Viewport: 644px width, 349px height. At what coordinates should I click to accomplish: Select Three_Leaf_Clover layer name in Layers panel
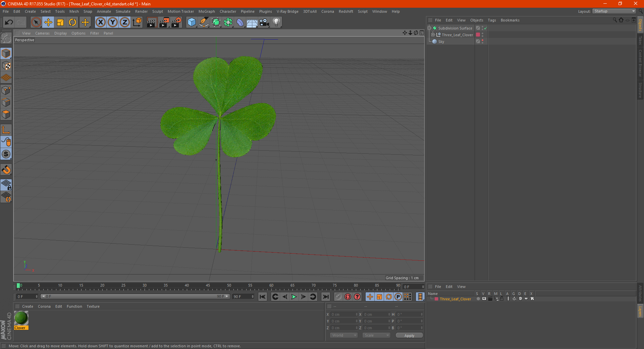click(455, 299)
